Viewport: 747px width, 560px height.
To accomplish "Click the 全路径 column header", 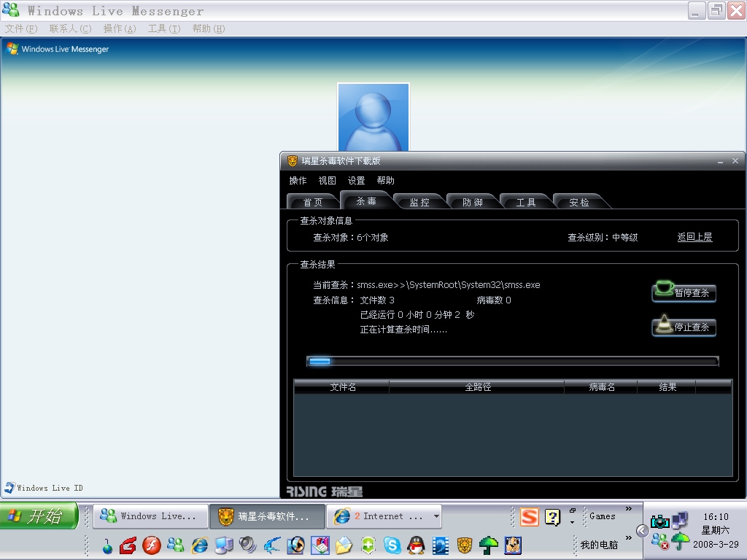I will (477, 386).
